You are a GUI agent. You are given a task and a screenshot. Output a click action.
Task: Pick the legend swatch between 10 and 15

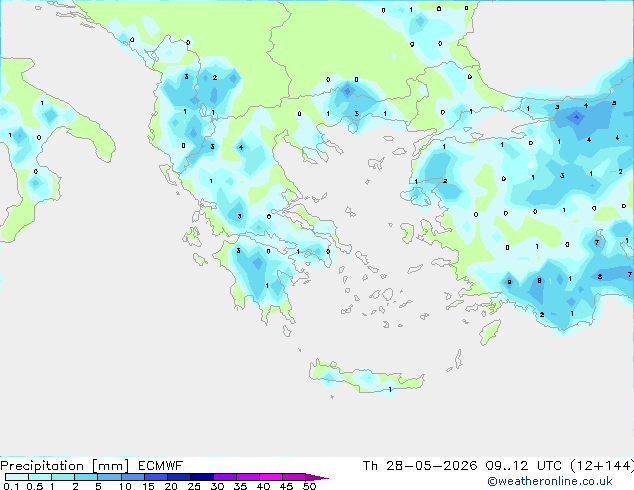click(x=132, y=477)
